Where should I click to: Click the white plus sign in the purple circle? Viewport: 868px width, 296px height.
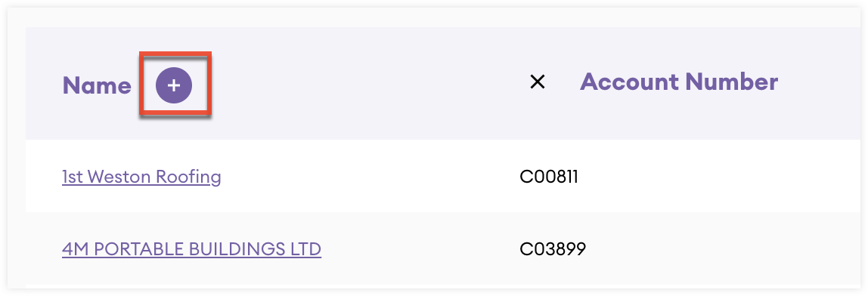174,86
